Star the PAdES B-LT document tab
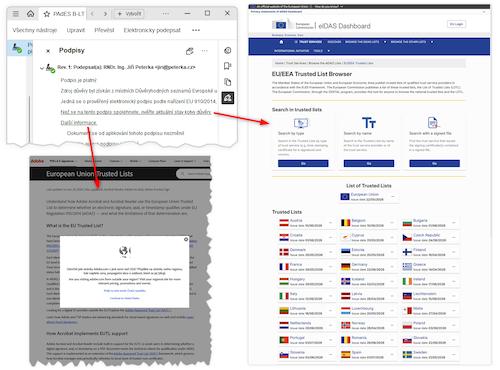The image size is (500, 370). (x=47, y=14)
